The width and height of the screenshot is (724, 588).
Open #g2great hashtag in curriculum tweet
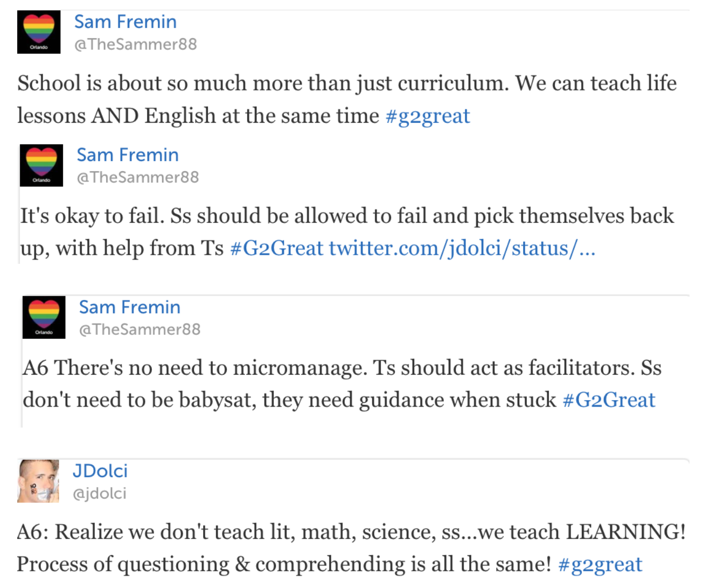[428, 116]
